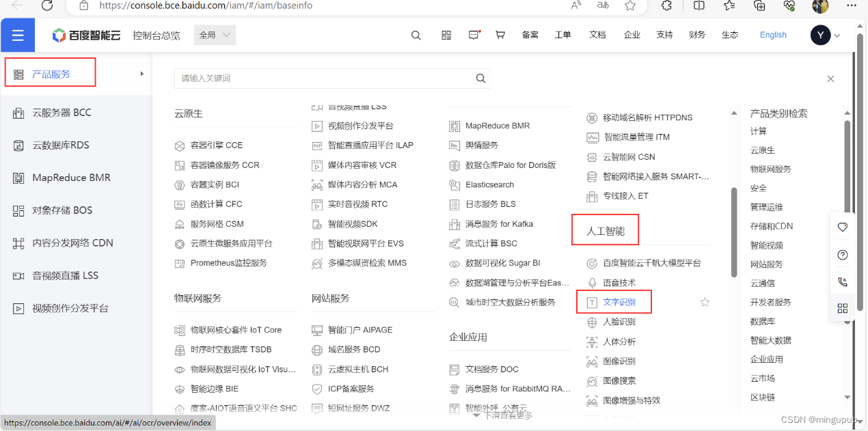
Task: Open the help question mark icon
Action: tap(842, 255)
